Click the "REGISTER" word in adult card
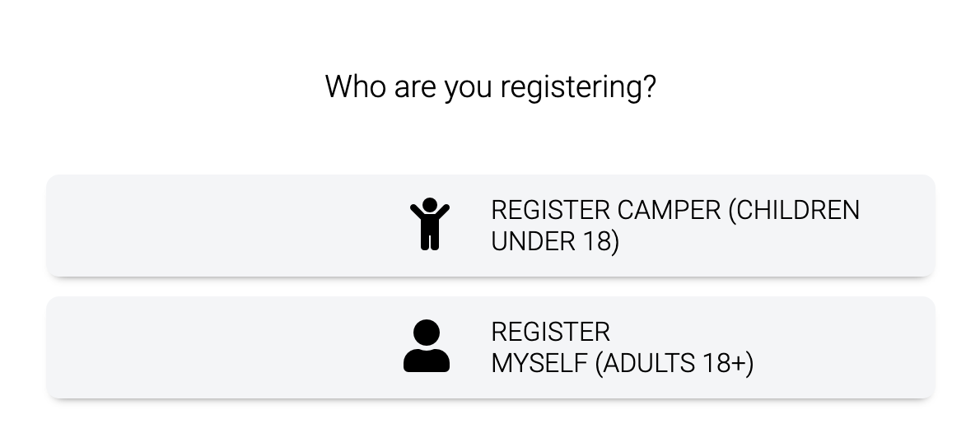The image size is (980, 433). 551,333
